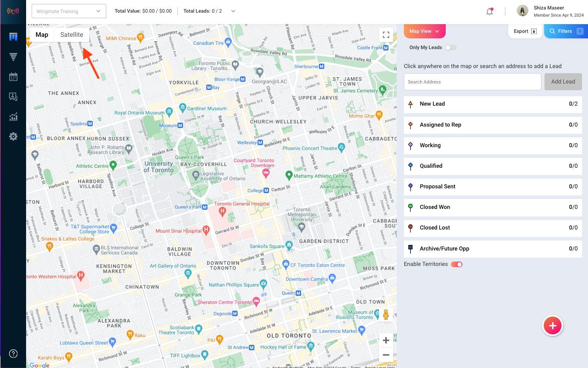
Task: Open the settings gear in sidebar
Action: coord(13,137)
